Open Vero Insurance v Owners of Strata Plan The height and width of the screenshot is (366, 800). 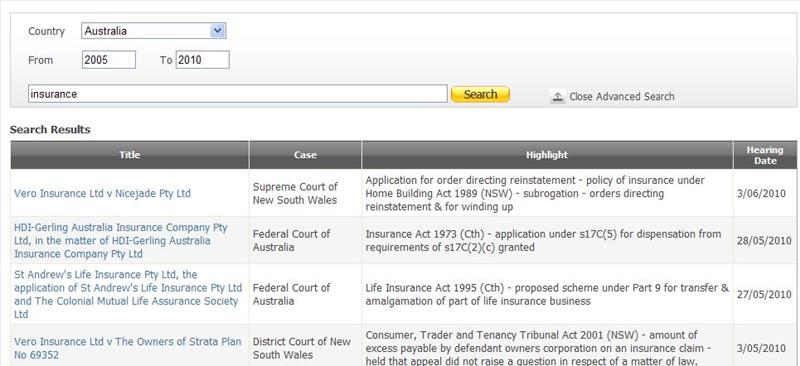[128, 348]
